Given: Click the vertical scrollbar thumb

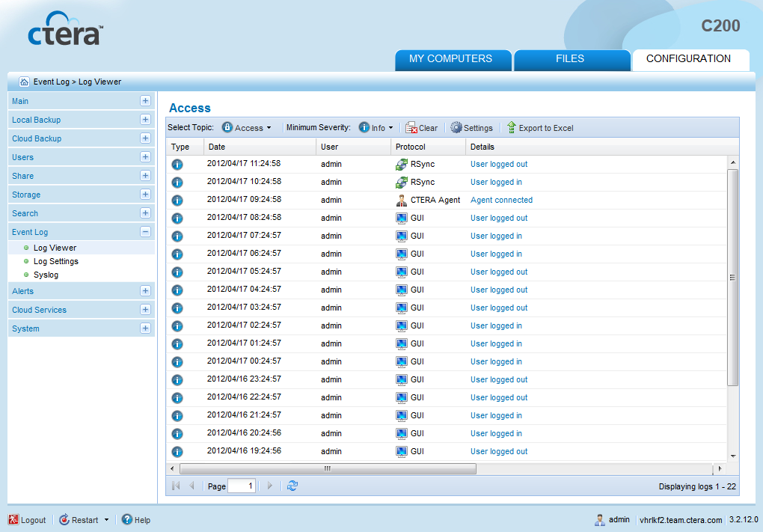Looking at the screenshot, I should [x=732, y=278].
